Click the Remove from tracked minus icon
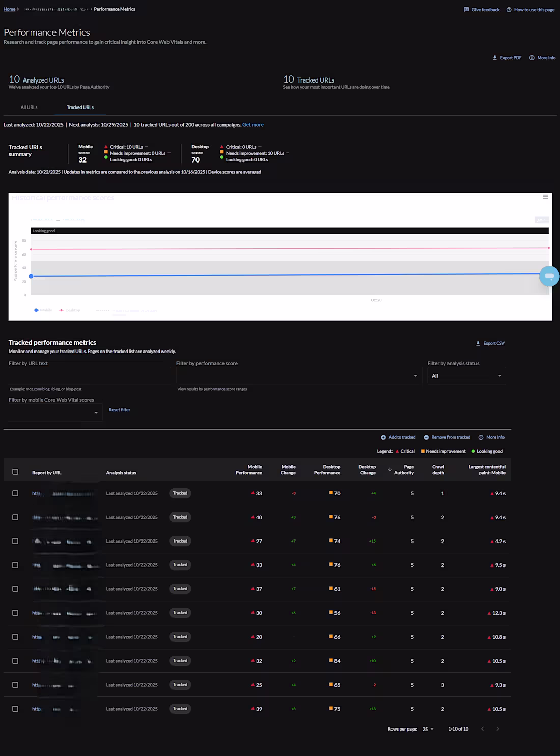This screenshot has height=756, width=560. pos(425,437)
